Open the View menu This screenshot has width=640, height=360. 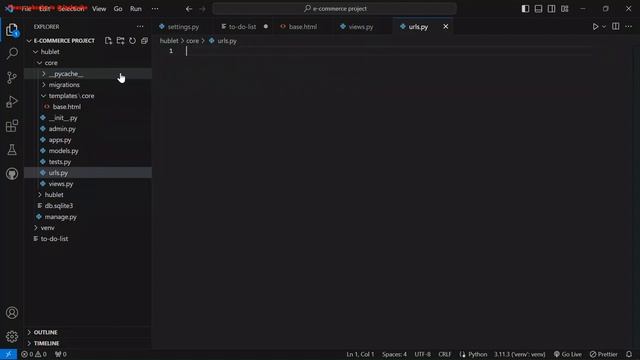click(99, 9)
